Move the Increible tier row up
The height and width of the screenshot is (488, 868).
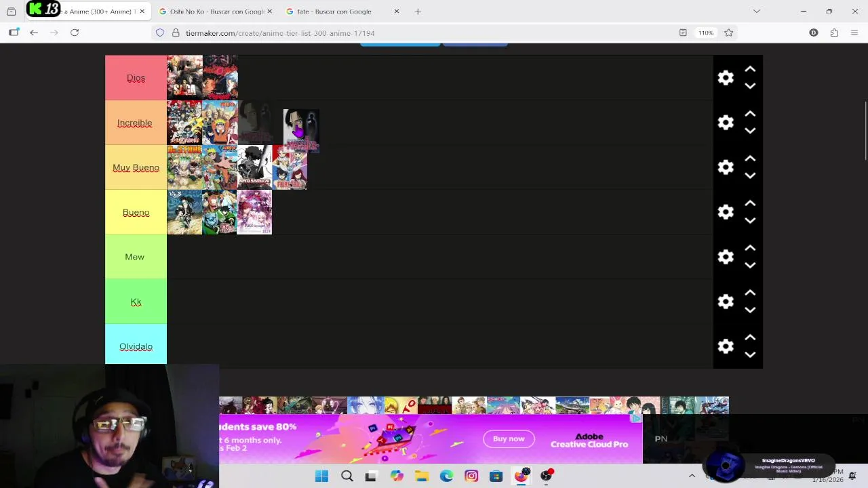point(750,114)
